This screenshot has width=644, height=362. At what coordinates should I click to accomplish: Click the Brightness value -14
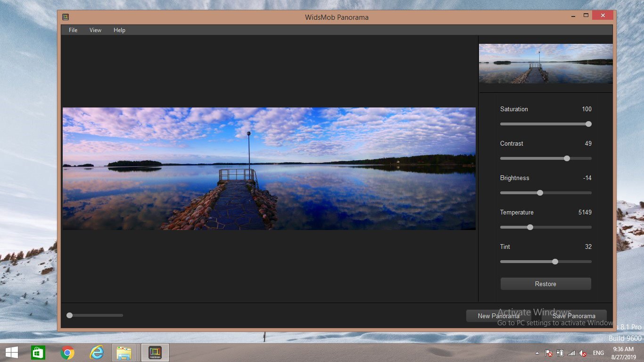tap(587, 178)
